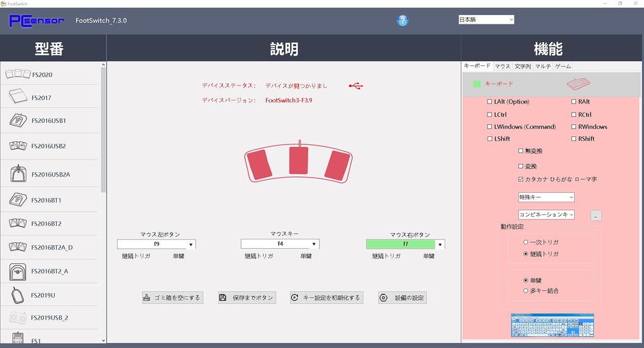This screenshot has height=348, width=644.
Task: Select the FS2020 three-pedal model icon
Action: (18, 75)
